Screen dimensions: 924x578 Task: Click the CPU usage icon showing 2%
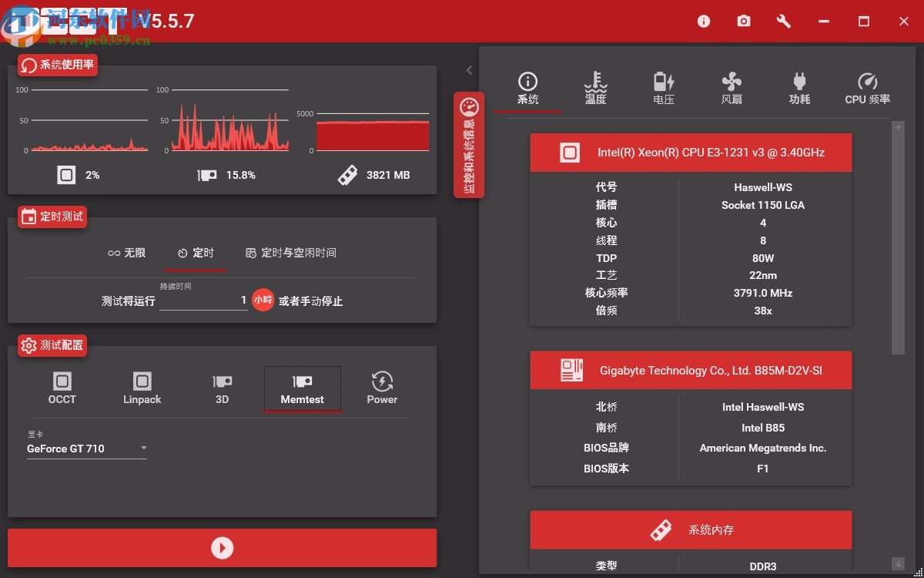(x=66, y=175)
